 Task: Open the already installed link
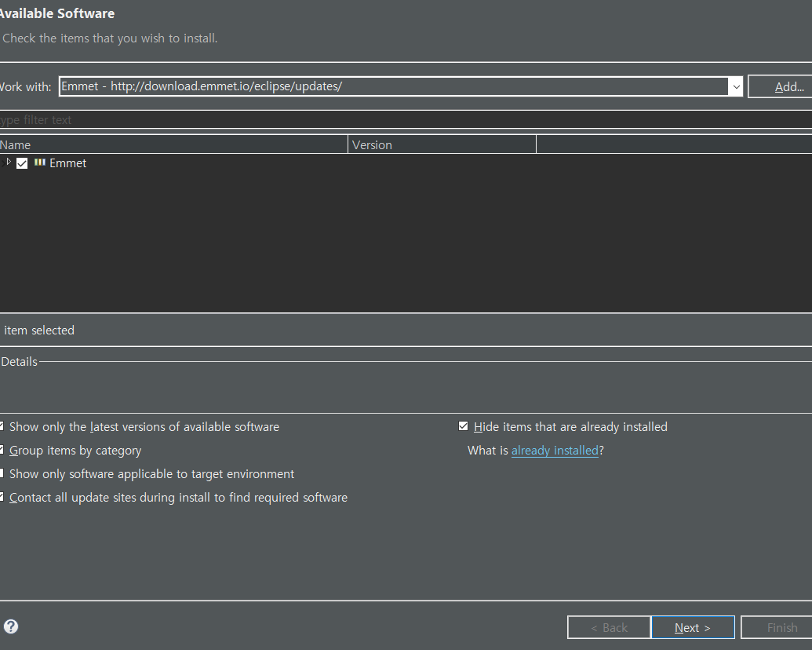pyautogui.click(x=555, y=451)
